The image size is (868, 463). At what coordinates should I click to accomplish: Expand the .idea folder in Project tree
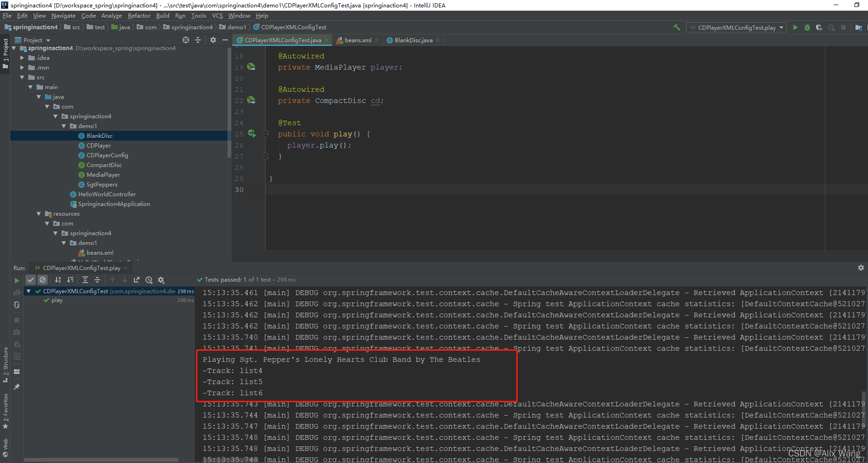pyautogui.click(x=22, y=58)
